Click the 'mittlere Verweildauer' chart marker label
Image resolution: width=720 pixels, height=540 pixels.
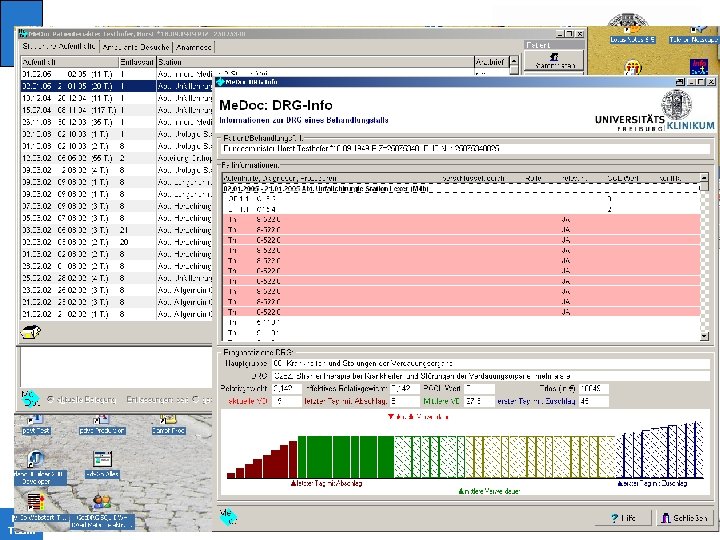[x=489, y=491]
